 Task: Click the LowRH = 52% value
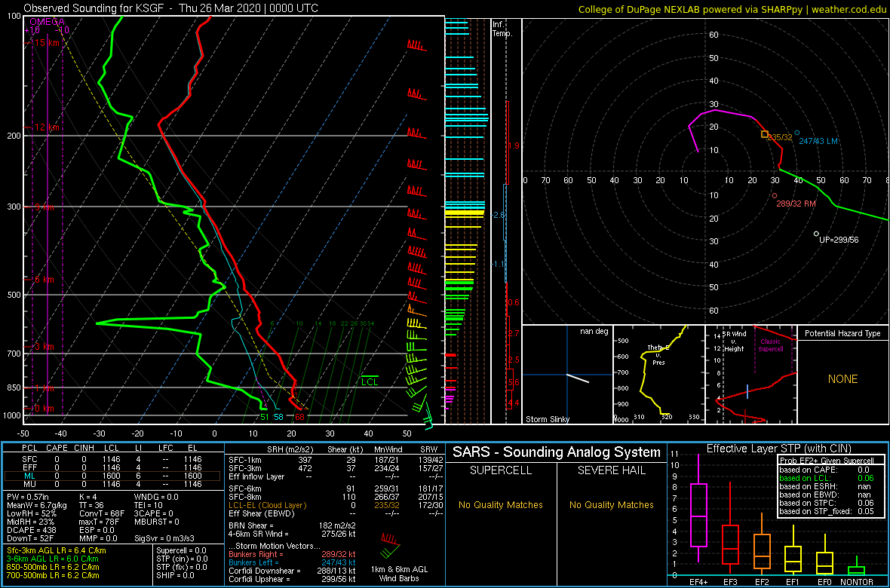[x=32, y=514]
